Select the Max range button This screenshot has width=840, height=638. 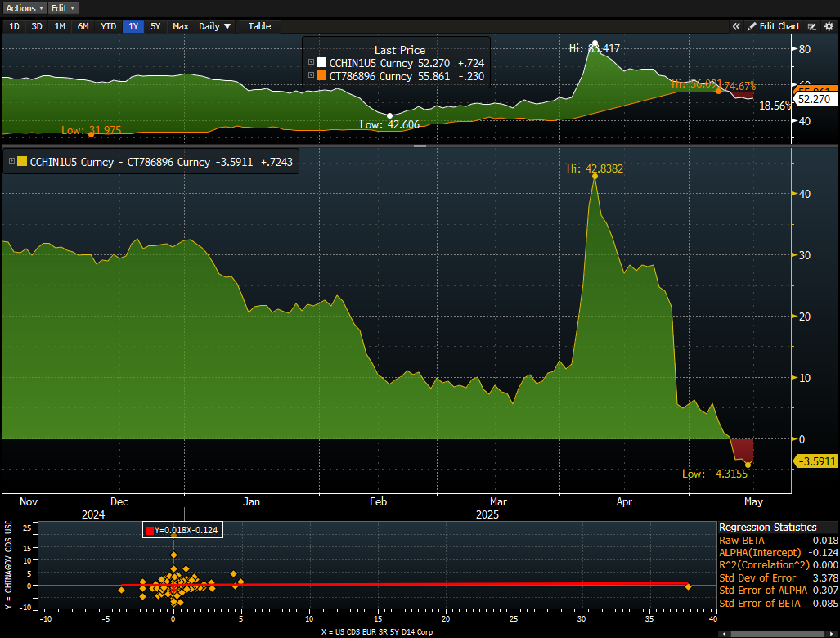coord(180,26)
